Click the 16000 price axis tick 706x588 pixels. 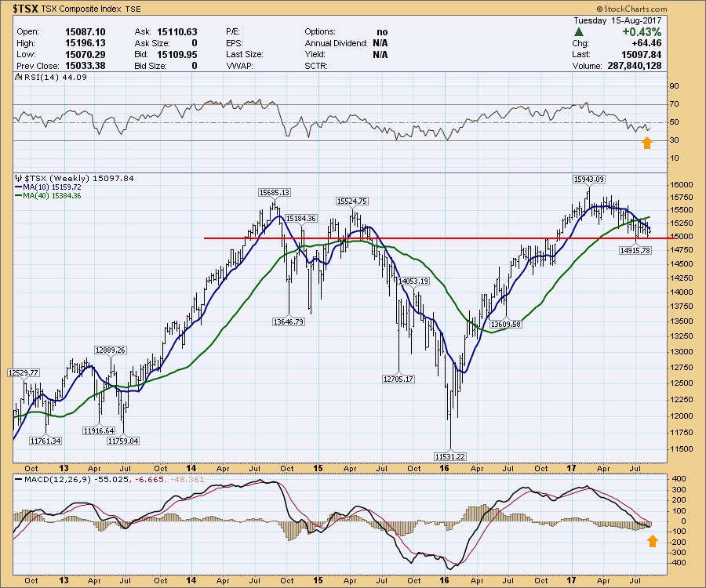681,185
